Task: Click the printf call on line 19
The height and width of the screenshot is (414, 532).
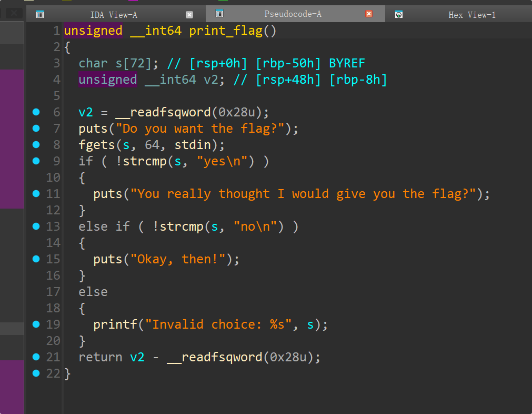Action: click(x=115, y=324)
